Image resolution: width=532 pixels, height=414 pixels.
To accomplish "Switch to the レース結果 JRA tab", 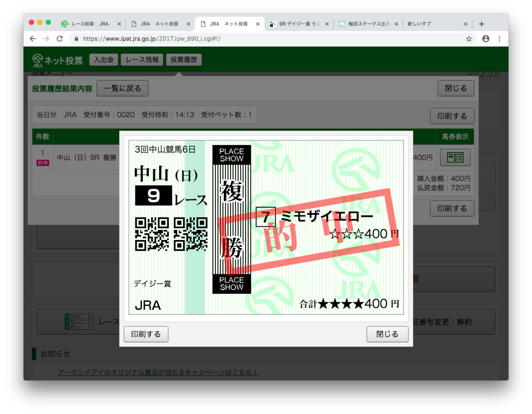I will pyautogui.click(x=90, y=24).
